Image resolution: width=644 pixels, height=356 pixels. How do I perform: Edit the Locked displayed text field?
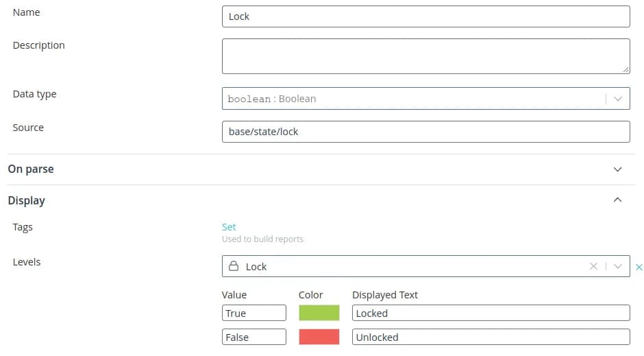[x=491, y=313]
